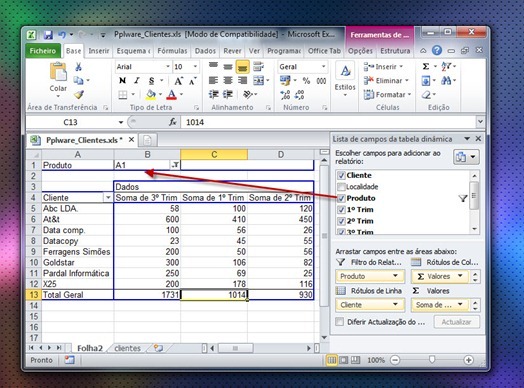Click the Undo icon in title bar

[62, 34]
